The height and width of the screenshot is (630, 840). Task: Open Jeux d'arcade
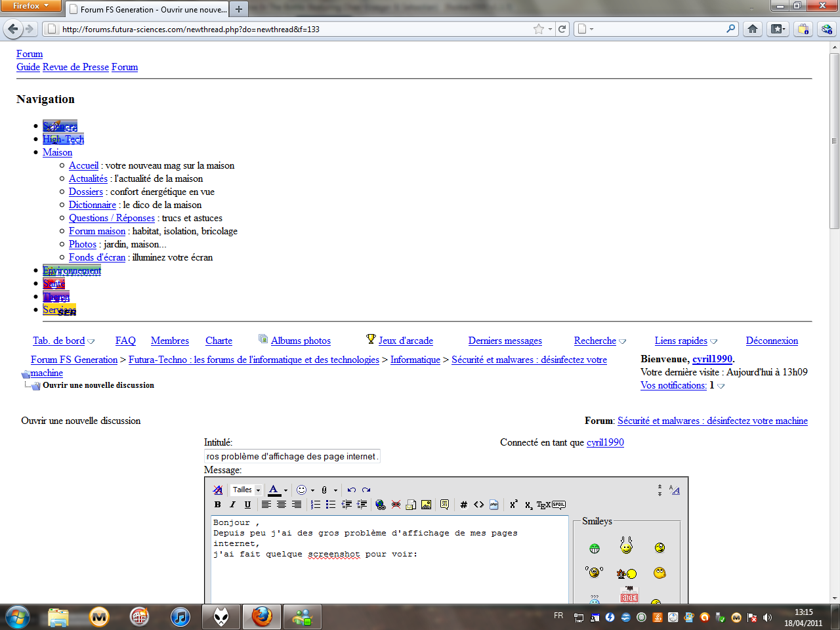click(x=406, y=341)
